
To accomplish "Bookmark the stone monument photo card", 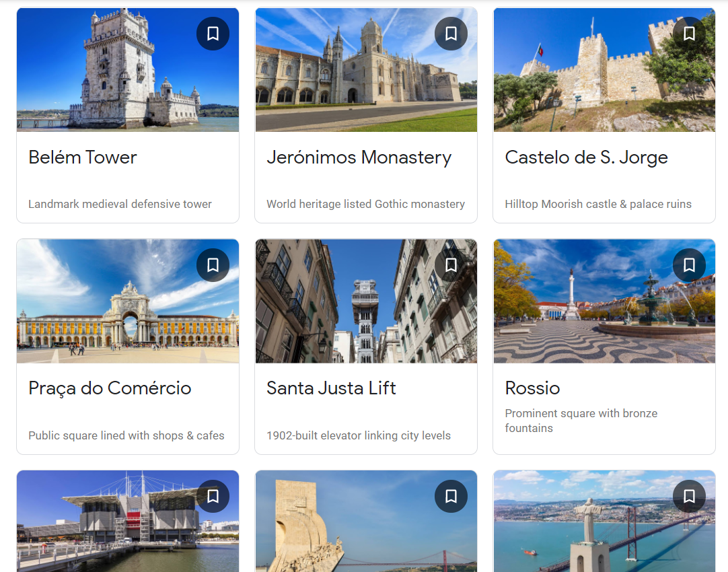I will [451, 497].
